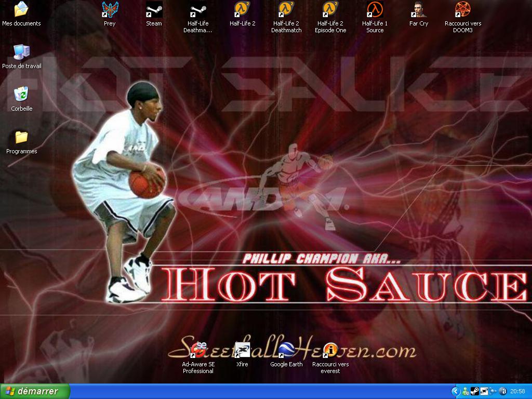This screenshot has height=399, width=532.
Task: Launch Prey from the desktop
Action: click(109, 11)
